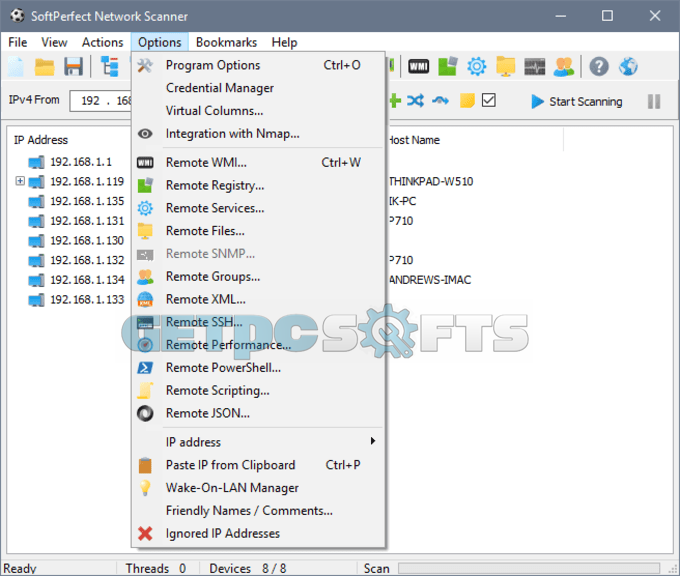Screen dimensions: 680x576
Task: Expand the 192.168.1.119 tree node
Action: (20, 180)
